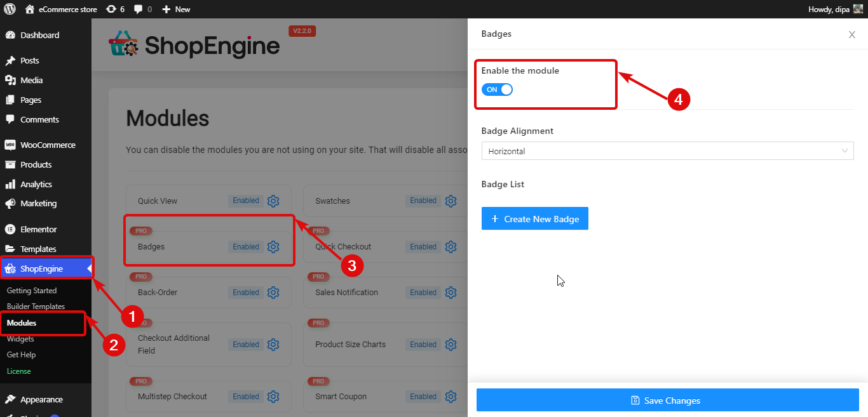Turn off the Enable the module switch

(x=497, y=89)
